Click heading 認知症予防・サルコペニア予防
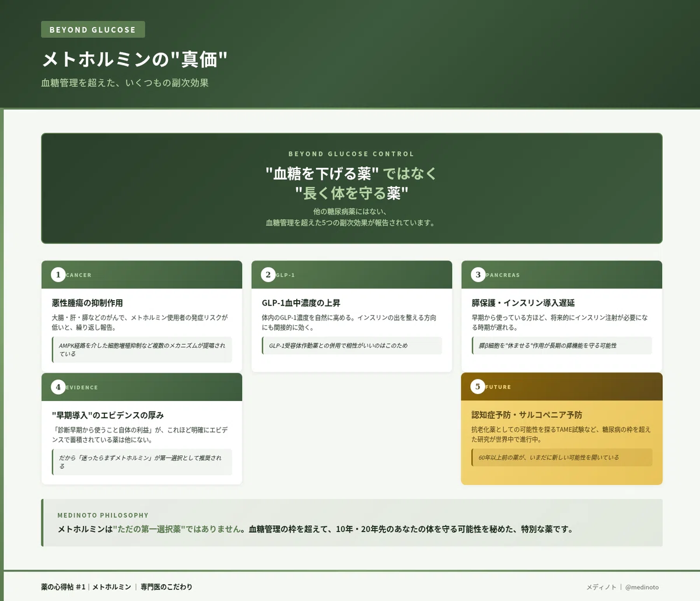The image size is (700, 601). point(527,415)
